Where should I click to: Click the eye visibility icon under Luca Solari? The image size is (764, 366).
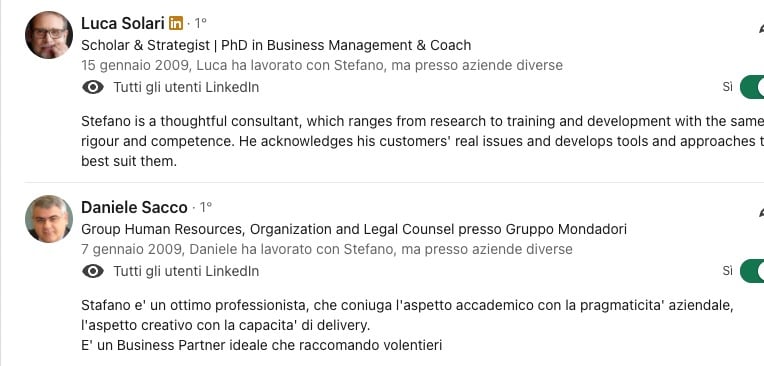point(93,87)
